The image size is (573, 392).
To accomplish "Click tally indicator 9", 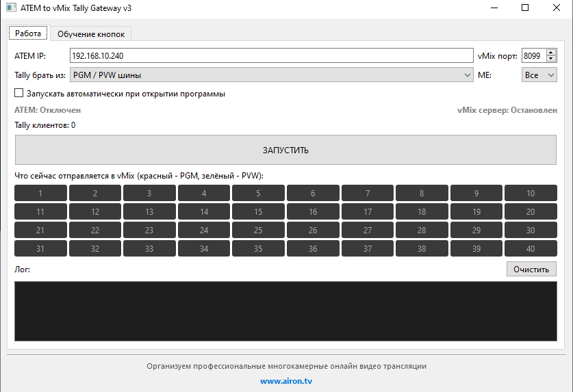I will [x=476, y=193].
